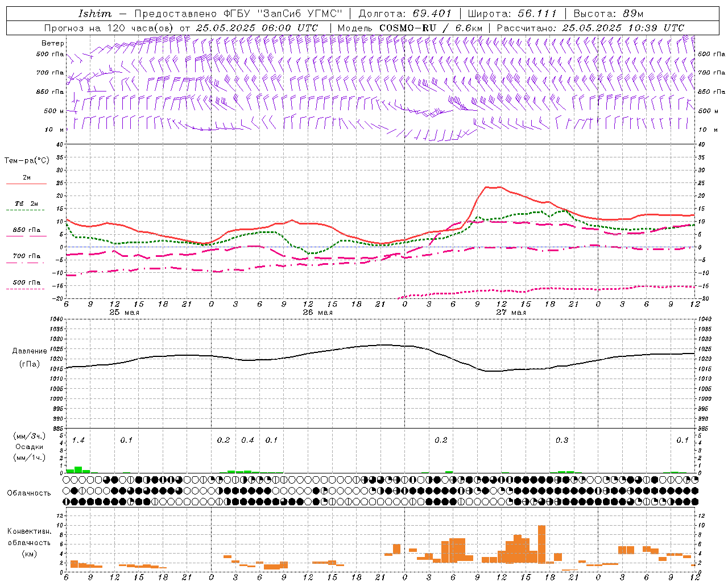Click the 0.3 precipitation total value
The image size is (728, 582).
[562, 440]
